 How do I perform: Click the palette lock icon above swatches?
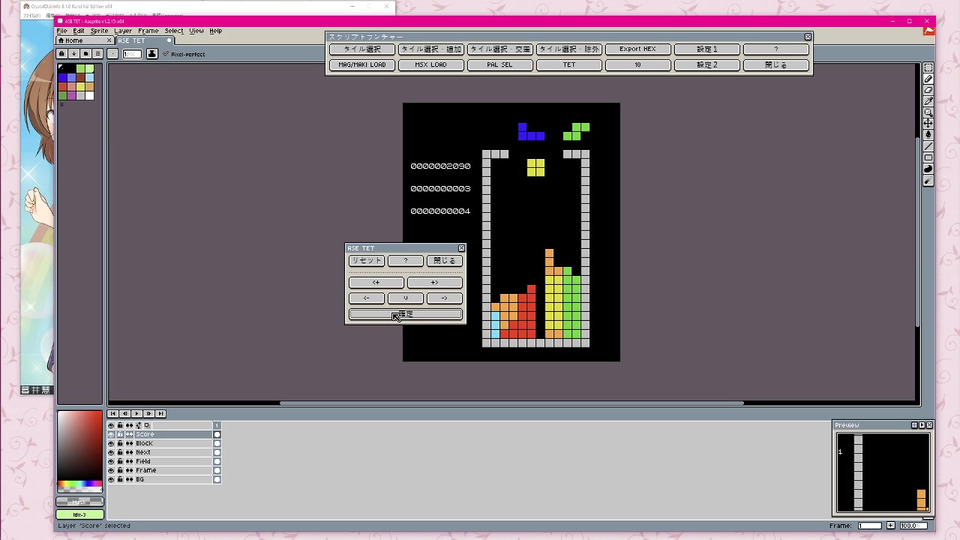[x=62, y=54]
